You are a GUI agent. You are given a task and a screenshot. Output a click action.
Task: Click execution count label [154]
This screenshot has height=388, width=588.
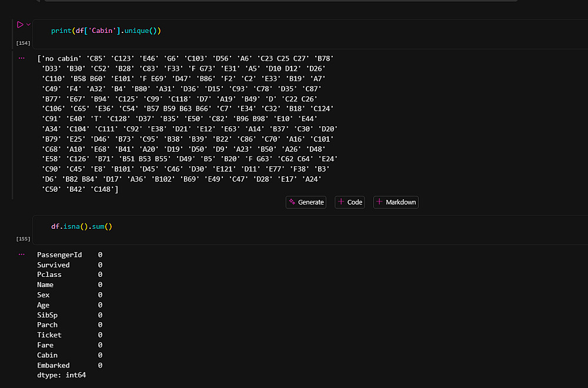click(23, 43)
